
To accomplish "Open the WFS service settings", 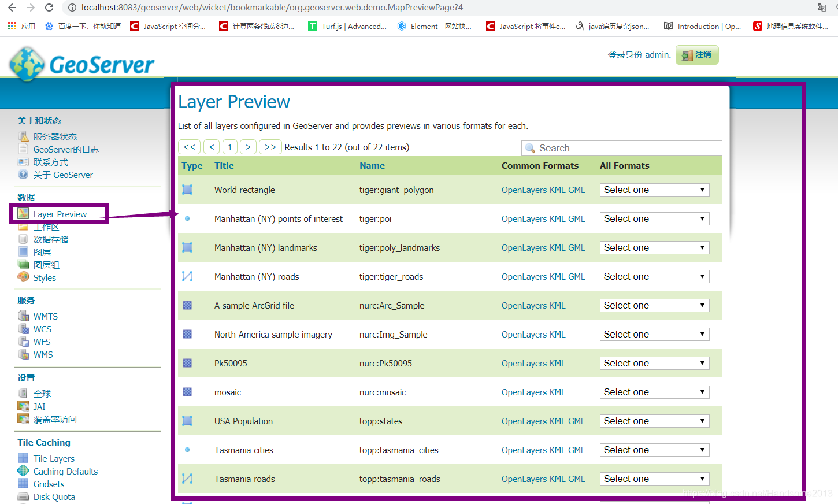I will tap(42, 342).
